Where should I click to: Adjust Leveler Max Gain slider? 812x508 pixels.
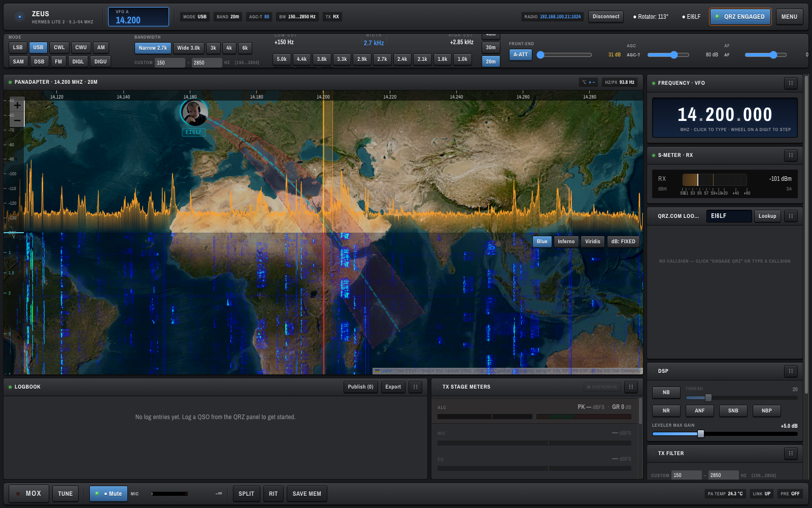pyautogui.click(x=725, y=434)
